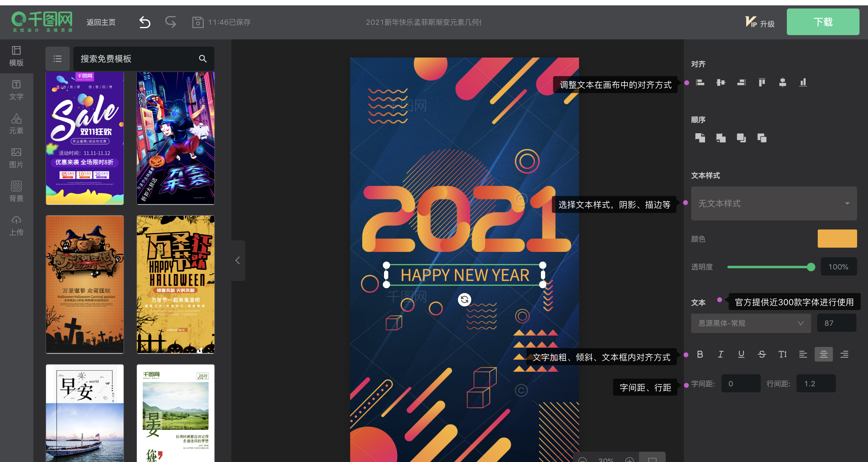Toggle underline text formatting

741,354
